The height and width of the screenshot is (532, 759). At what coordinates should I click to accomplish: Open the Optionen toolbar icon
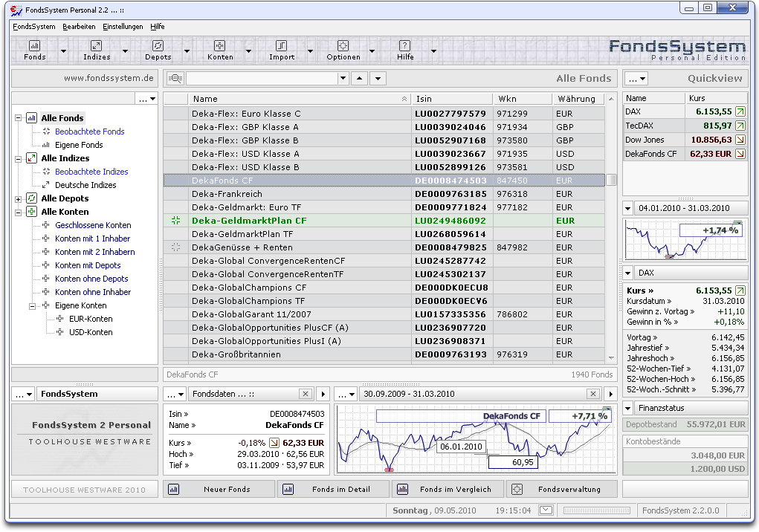point(343,51)
